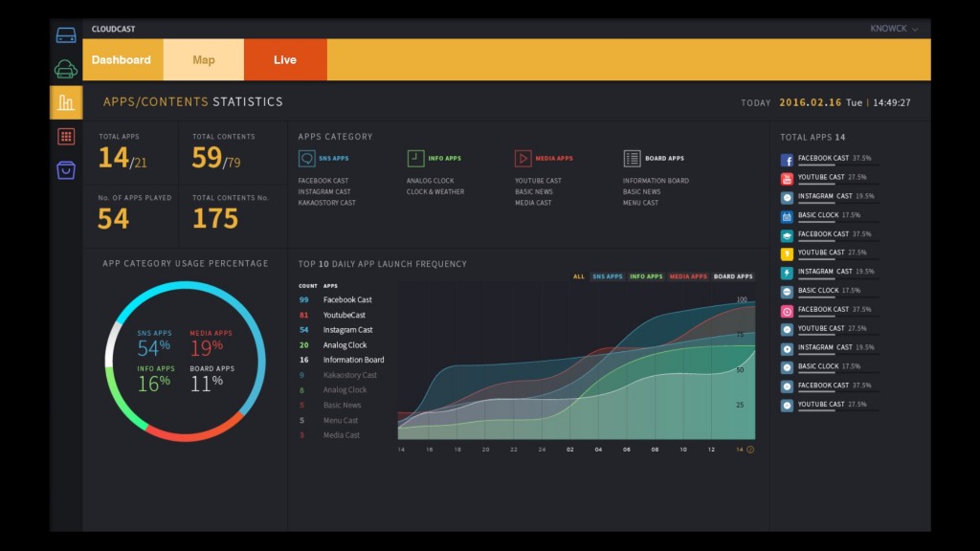Click the BOARD APPS category heading
The image size is (980, 551).
tap(664, 159)
